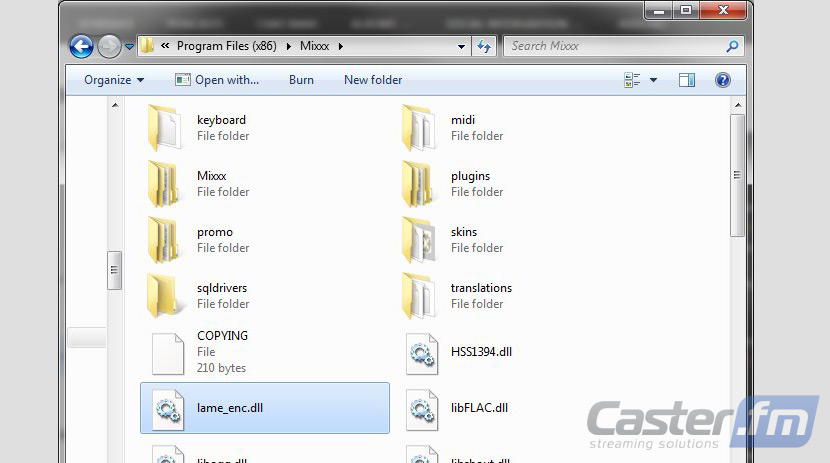Click the sqldrivers folder name
830x463 pixels.
click(222, 288)
